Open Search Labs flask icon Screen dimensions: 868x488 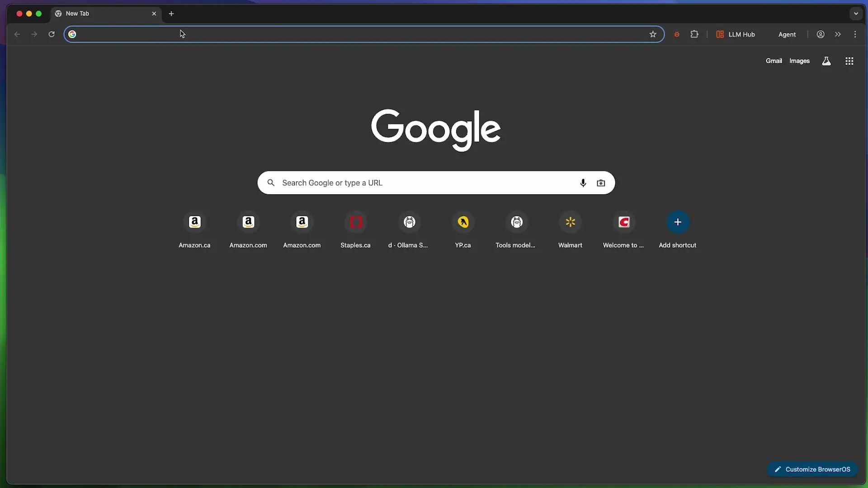tap(826, 61)
